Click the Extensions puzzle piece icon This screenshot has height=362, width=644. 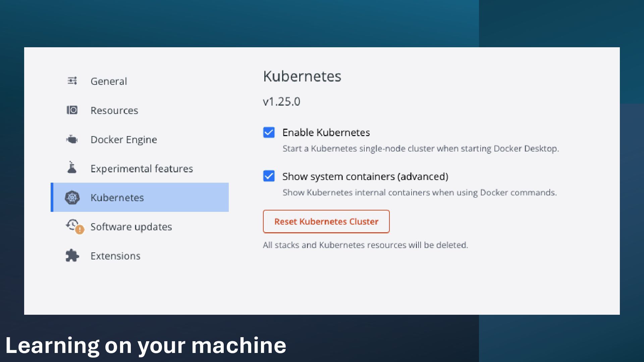pos(72,255)
